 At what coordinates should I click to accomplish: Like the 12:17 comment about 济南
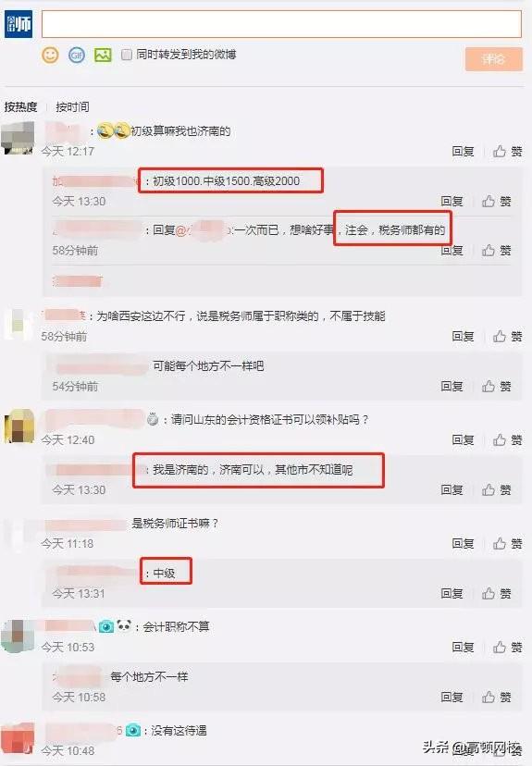click(508, 152)
